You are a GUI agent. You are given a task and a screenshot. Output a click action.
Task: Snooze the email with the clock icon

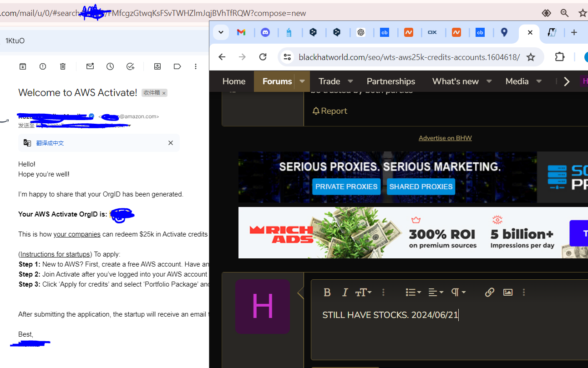(x=110, y=66)
